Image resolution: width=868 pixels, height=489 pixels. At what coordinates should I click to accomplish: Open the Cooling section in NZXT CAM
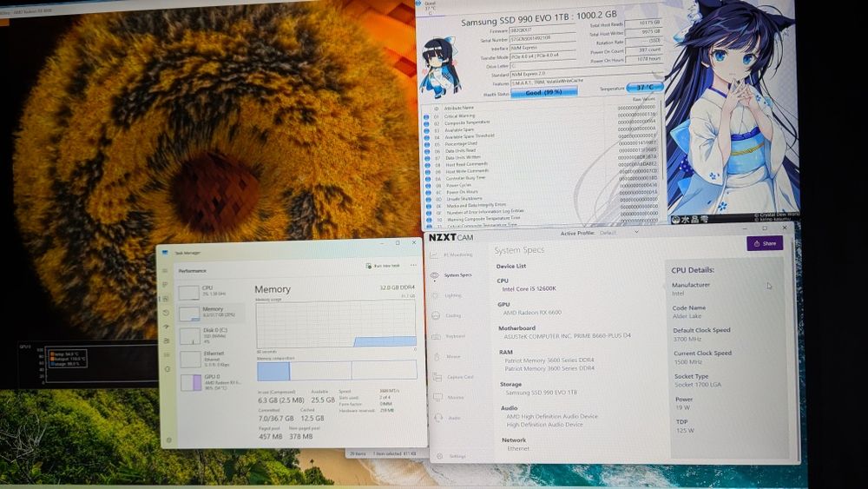point(446,315)
